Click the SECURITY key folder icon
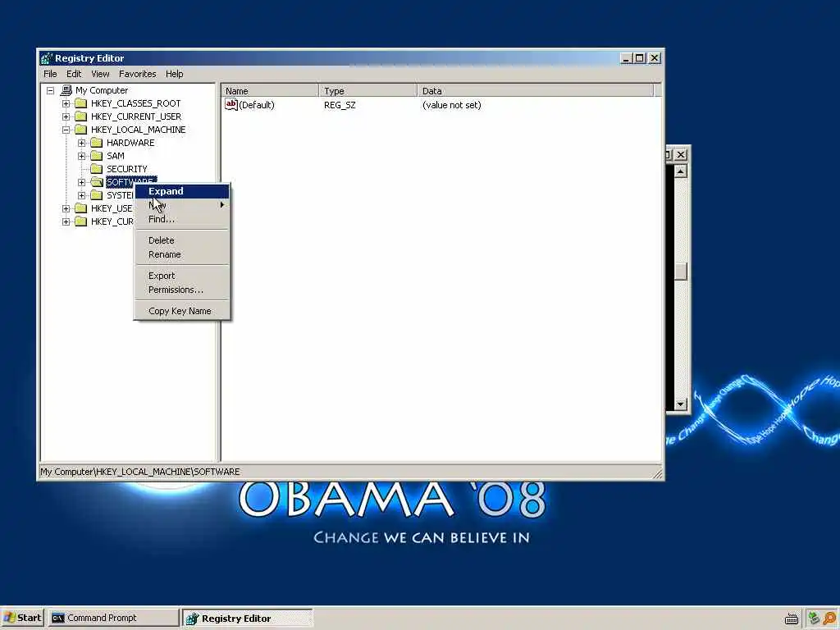The image size is (840, 630). [x=97, y=169]
